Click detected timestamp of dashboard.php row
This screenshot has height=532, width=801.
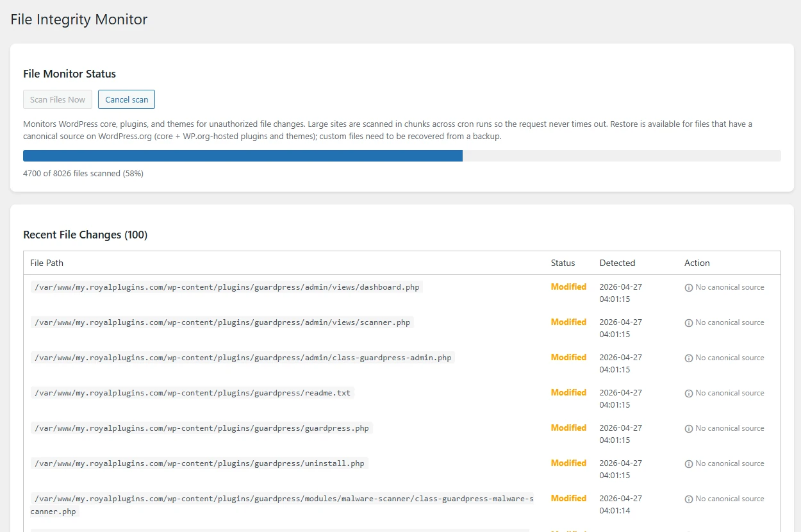tap(620, 293)
